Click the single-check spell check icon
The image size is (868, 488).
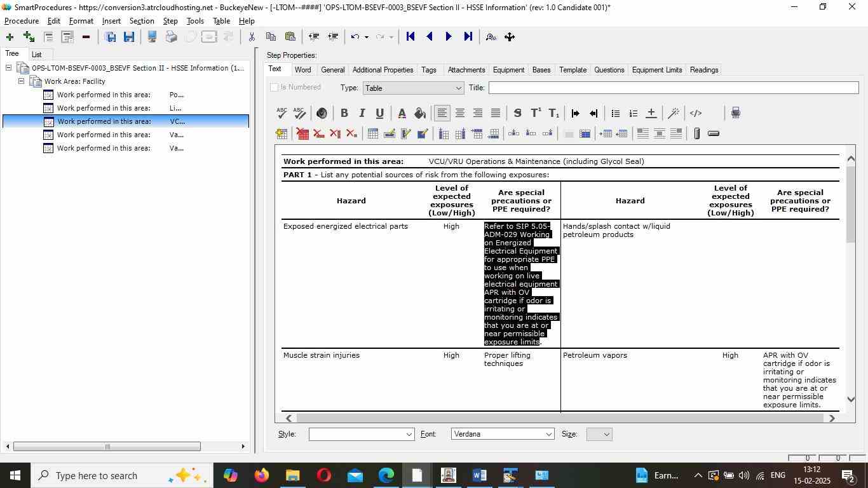coord(281,113)
